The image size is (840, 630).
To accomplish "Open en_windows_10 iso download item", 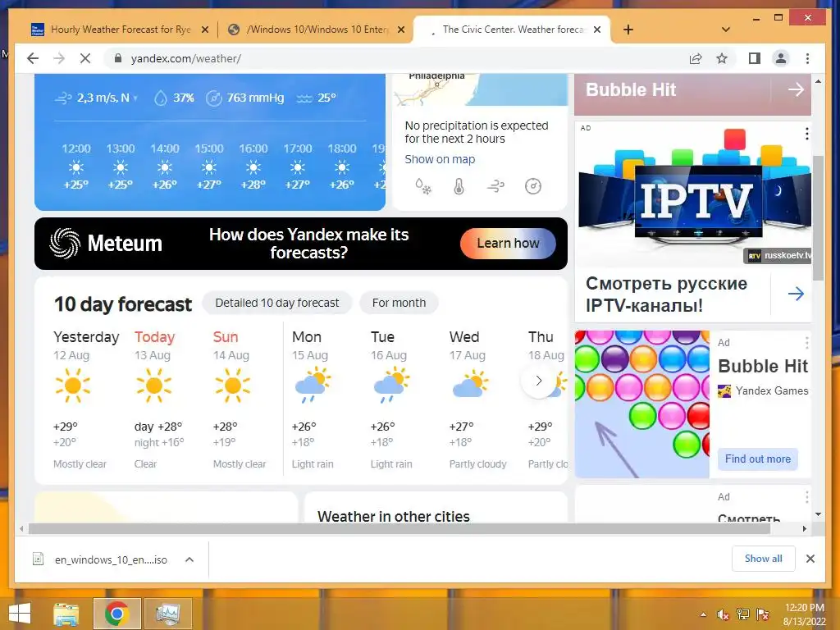I will [100, 559].
